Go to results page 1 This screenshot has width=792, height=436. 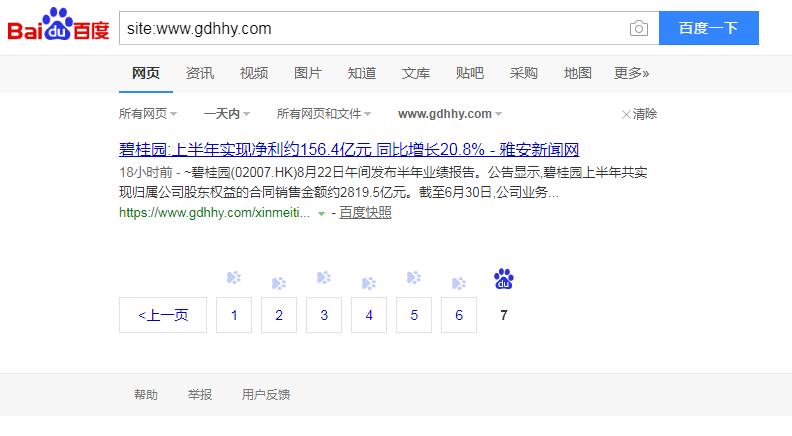click(x=234, y=315)
